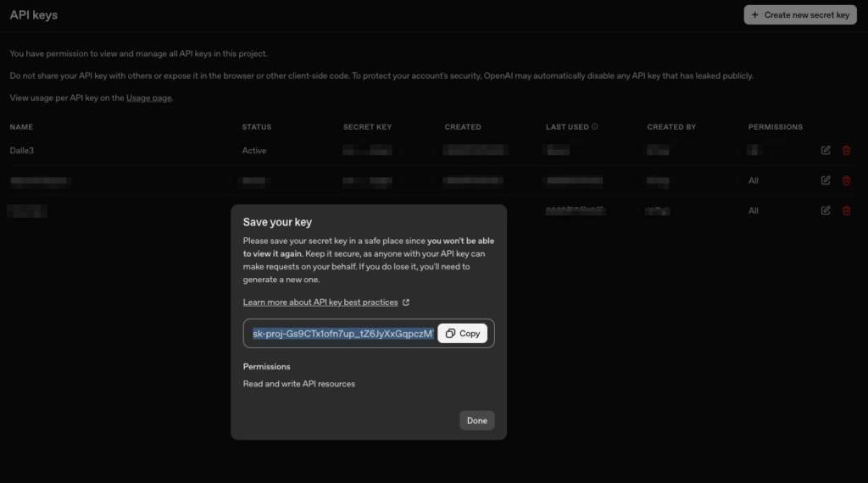This screenshot has width=868, height=483.
Task: Click edit icon in the third key row
Action: pos(826,211)
